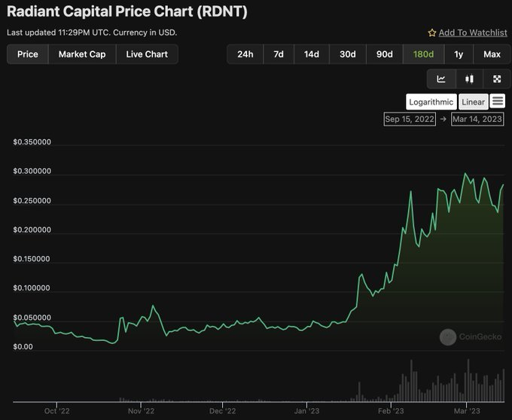Click the Feb '23 timeline label

click(391, 411)
